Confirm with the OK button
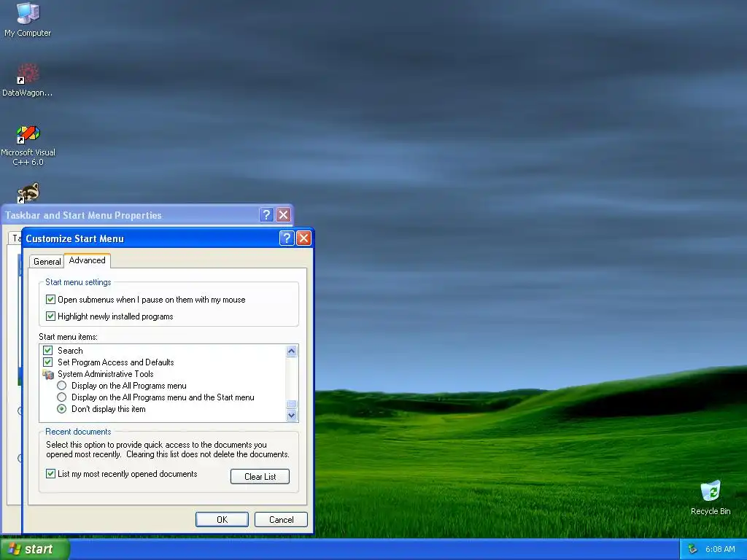The height and width of the screenshot is (560, 747). coord(222,519)
